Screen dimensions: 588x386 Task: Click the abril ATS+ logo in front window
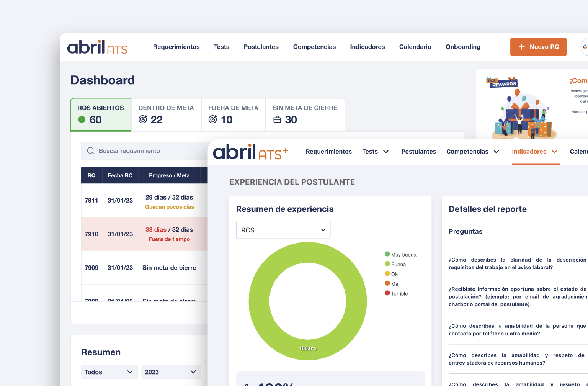point(250,152)
